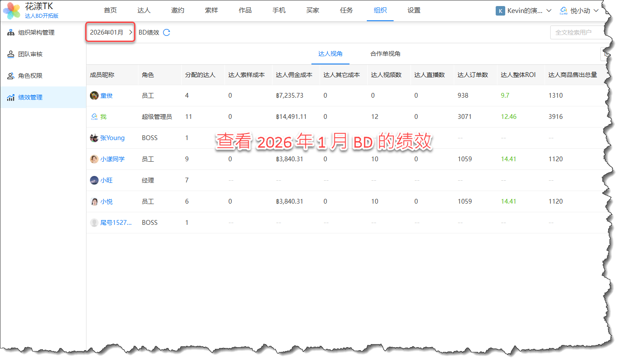Select the 达人视角 tab
Screen dimensions: 622x364
coord(330,54)
